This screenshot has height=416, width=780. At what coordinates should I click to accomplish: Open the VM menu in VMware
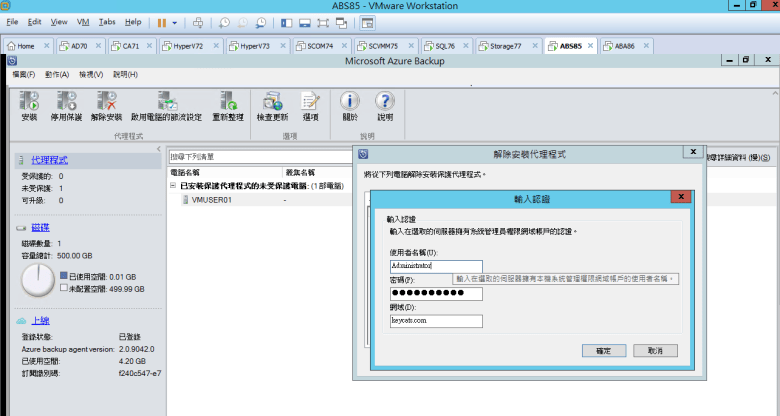(83, 21)
